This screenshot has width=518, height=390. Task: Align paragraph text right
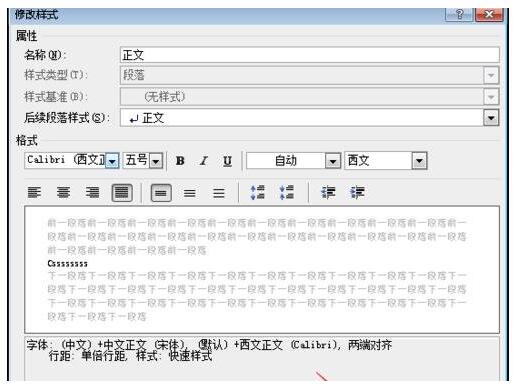point(92,193)
